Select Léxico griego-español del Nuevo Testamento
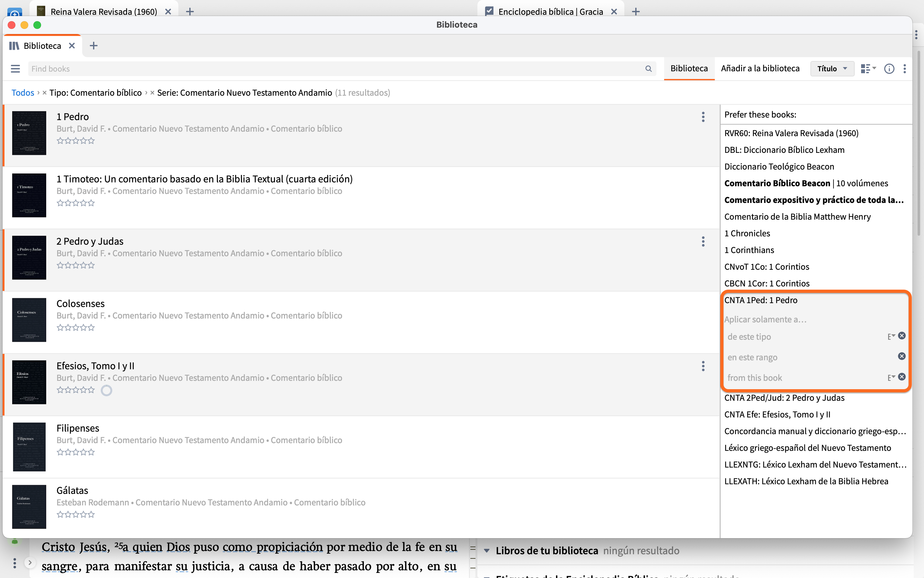 point(808,448)
